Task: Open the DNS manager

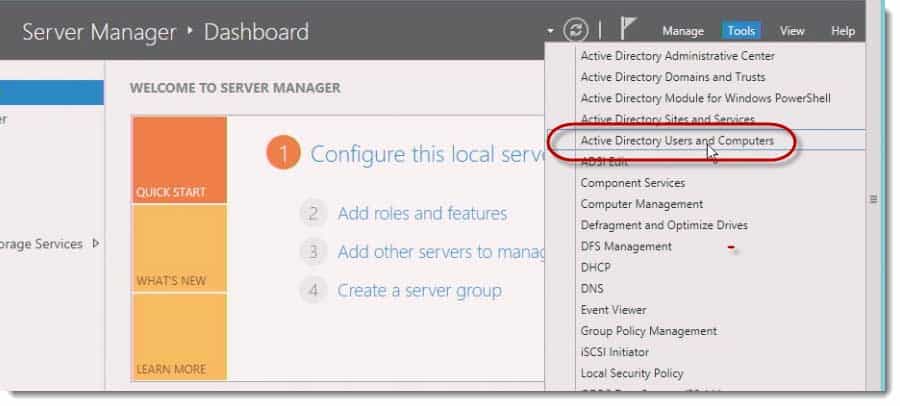Action: click(x=592, y=289)
